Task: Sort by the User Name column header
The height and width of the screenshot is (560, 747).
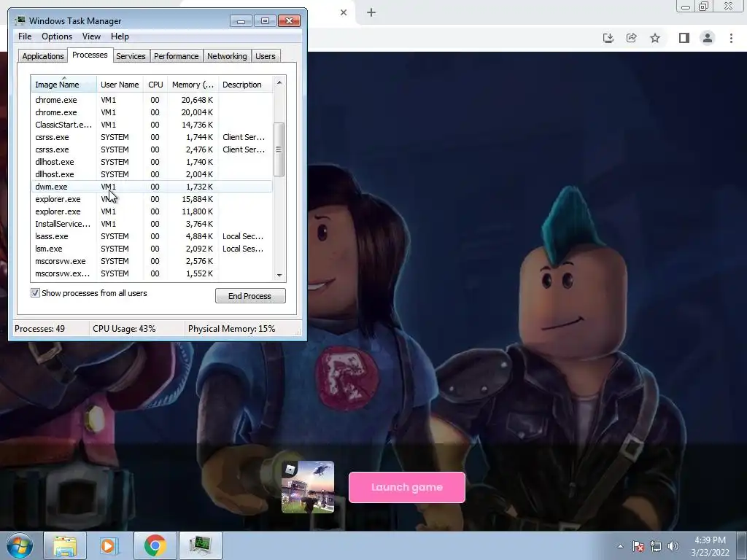Action: pos(120,85)
